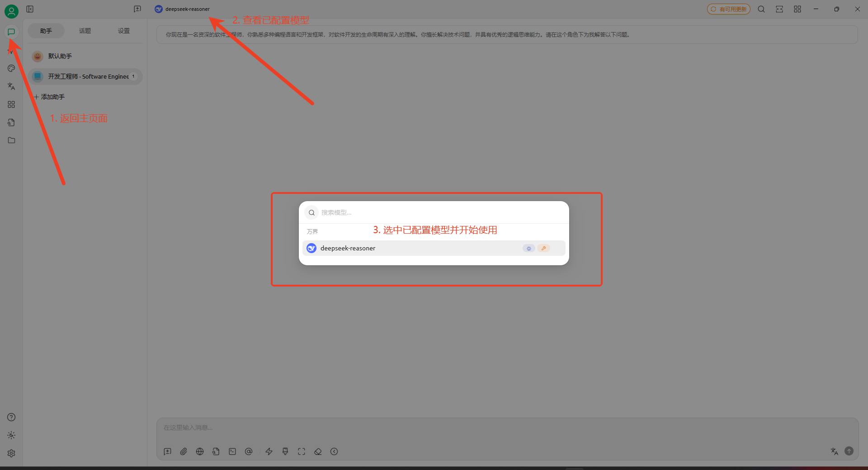Select knowledge base in input toolbar
This screenshot has width=868, height=470.
click(x=216, y=451)
